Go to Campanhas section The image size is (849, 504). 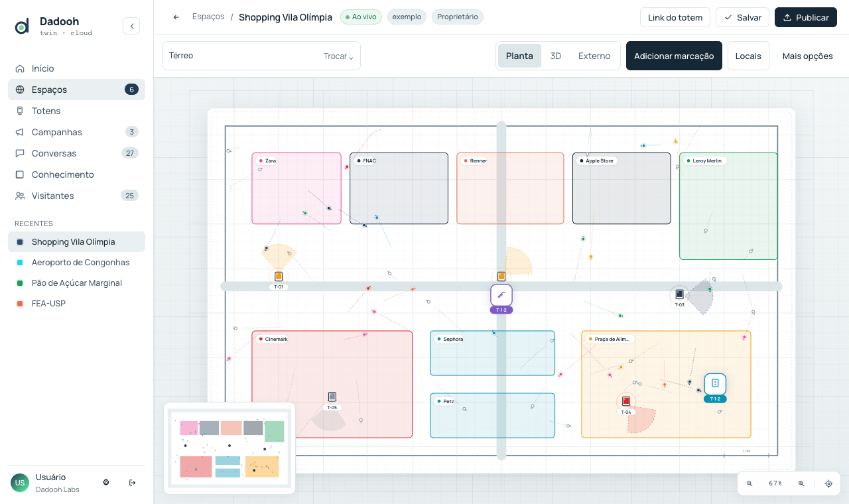[76, 132]
